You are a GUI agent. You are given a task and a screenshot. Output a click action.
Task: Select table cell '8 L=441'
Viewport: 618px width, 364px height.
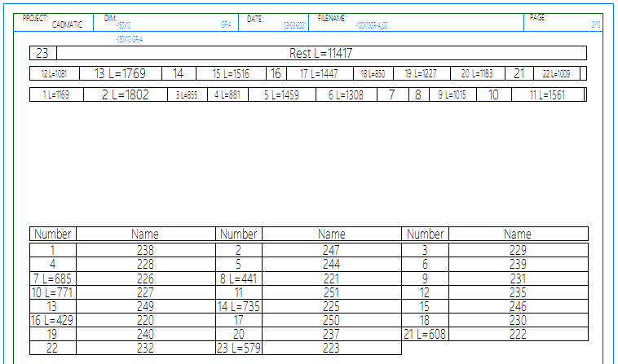click(239, 278)
